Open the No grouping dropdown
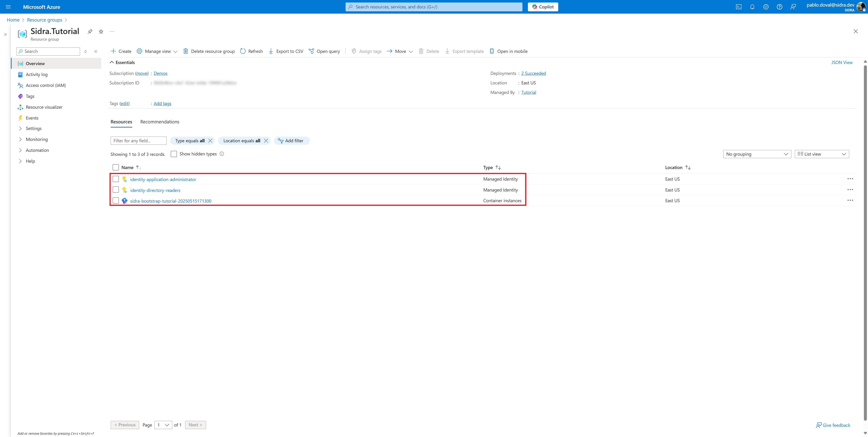The width and height of the screenshot is (868, 437). 757,154
